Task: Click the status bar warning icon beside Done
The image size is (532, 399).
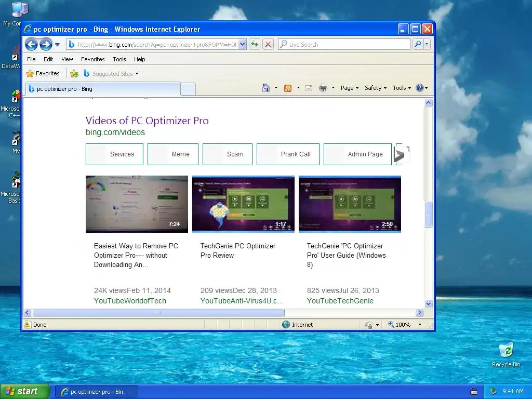Action: click(x=28, y=325)
